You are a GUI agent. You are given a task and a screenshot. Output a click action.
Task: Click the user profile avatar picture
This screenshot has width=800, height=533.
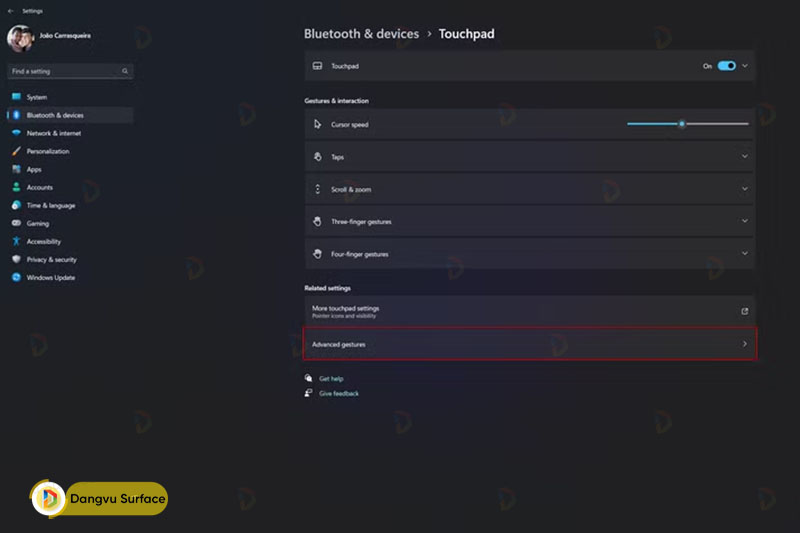point(20,38)
